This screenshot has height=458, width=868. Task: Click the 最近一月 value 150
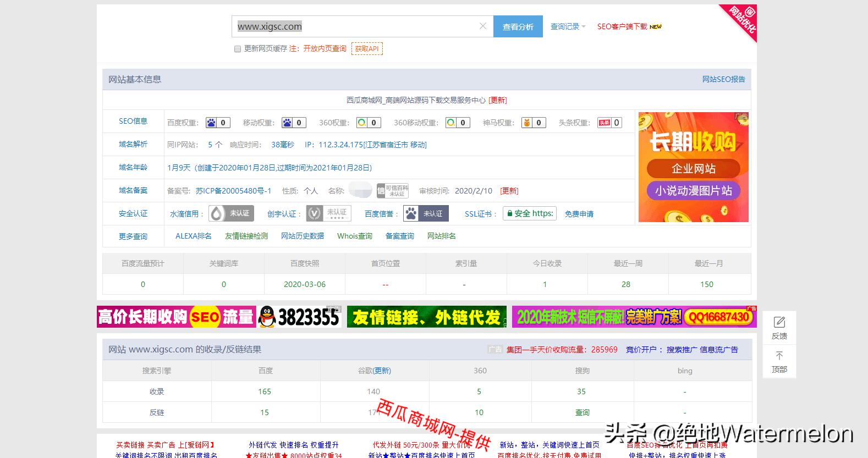pyautogui.click(x=707, y=284)
